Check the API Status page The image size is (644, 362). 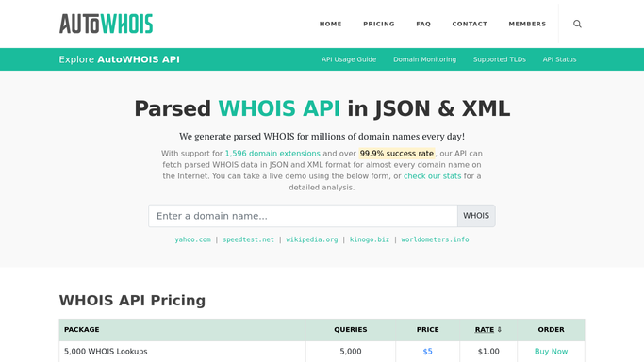(559, 59)
